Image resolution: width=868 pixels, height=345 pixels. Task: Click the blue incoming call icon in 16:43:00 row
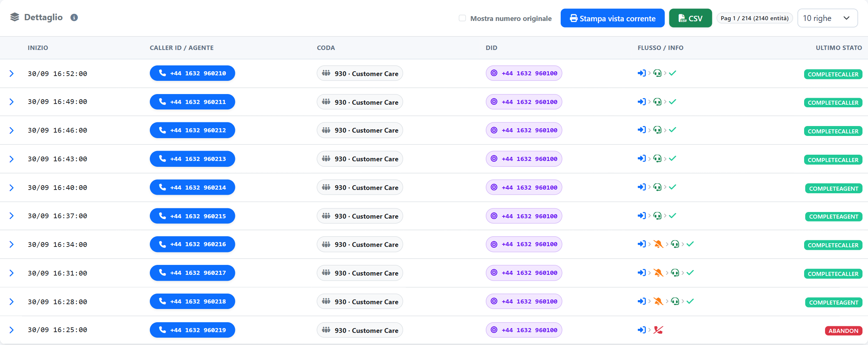click(642, 158)
